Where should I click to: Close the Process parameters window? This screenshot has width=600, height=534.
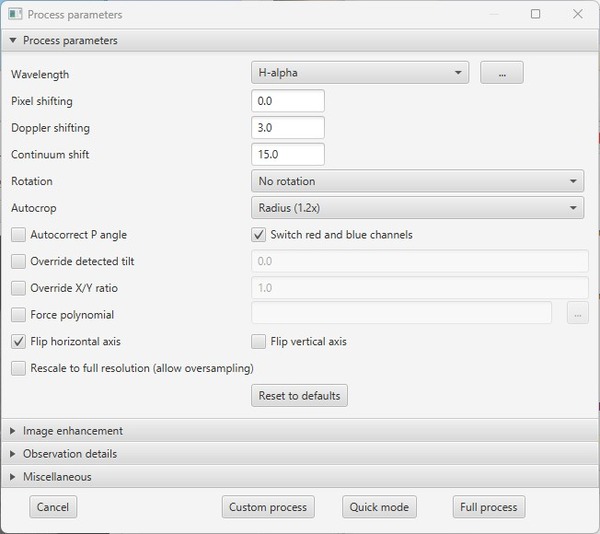pos(578,14)
